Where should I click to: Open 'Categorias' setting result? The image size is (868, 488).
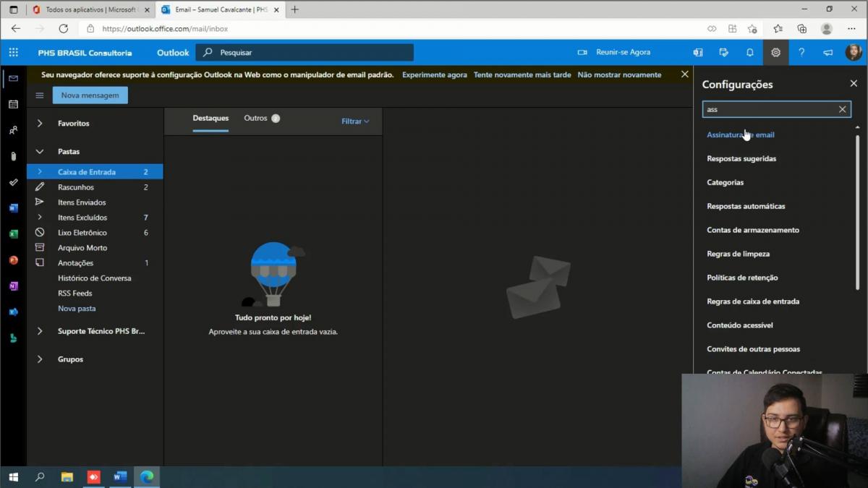tap(725, 182)
